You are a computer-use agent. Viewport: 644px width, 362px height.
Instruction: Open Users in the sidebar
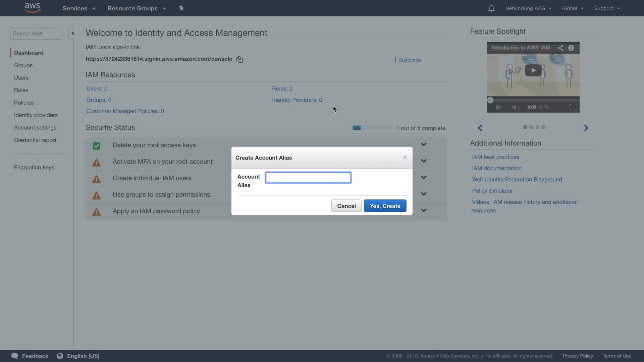pos(21,78)
